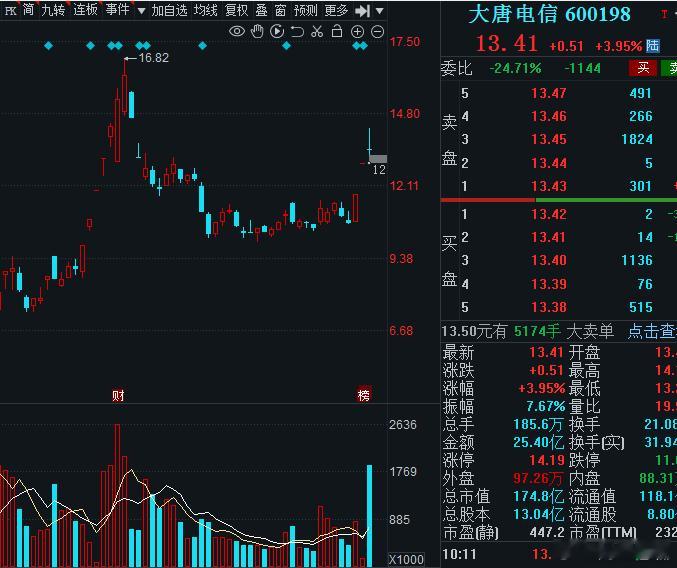Image resolution: width=677 pixels, height=568 pixels.
Task: Click the 16.82 high price label
Action: click(153, 58)
